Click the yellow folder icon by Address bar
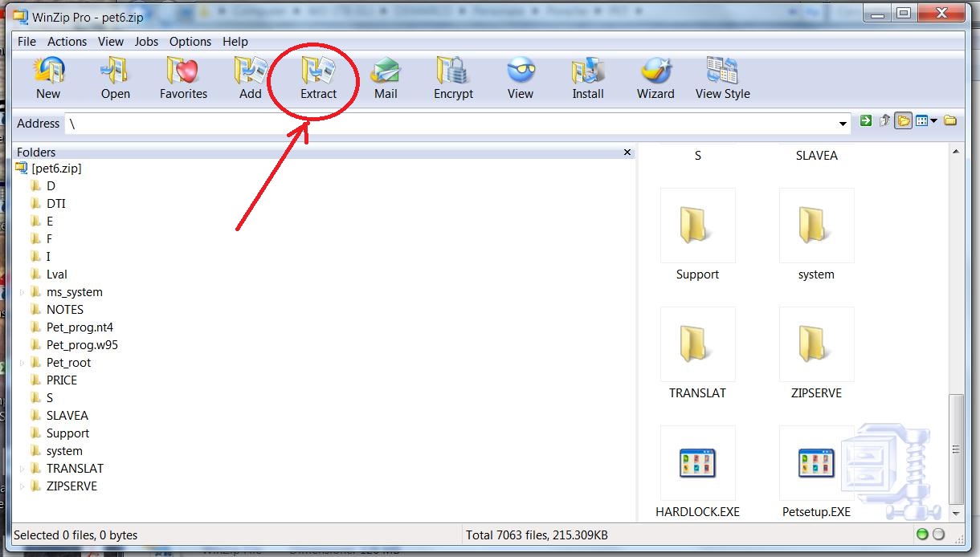Viewport: 980px width, 557px height. click(950, 121)
